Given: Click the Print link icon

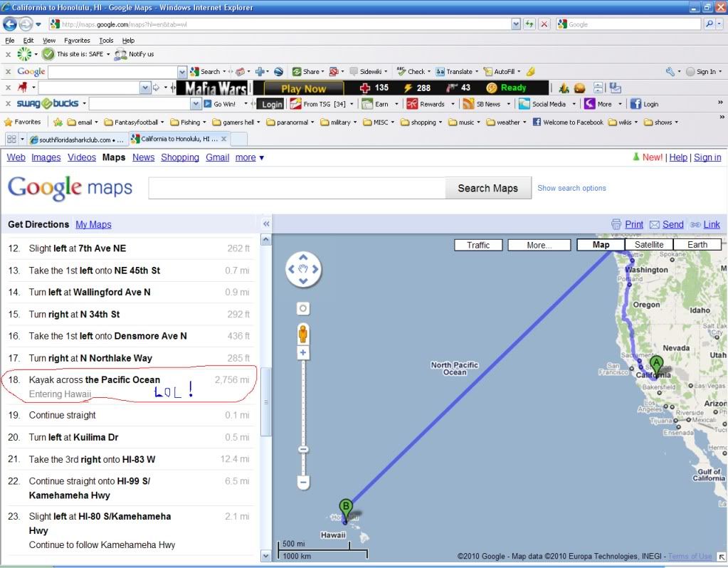Looking at the screenshot, I should (616, 224).
